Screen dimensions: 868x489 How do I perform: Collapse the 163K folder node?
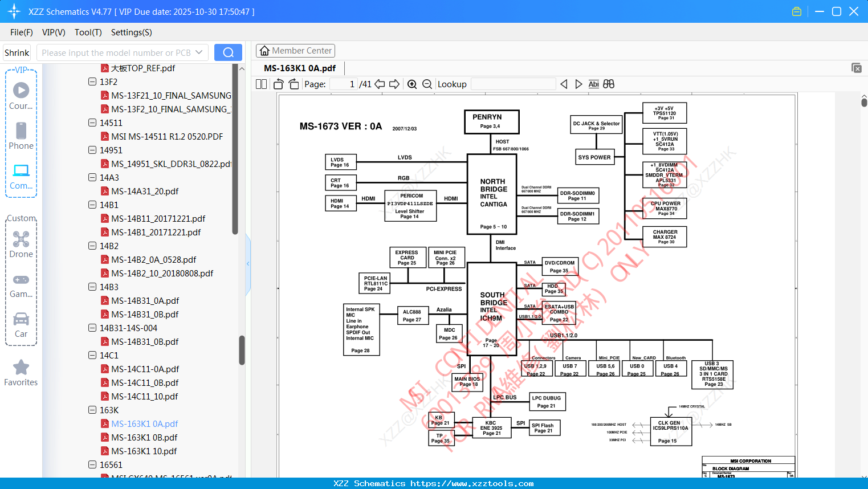point(92,410)
